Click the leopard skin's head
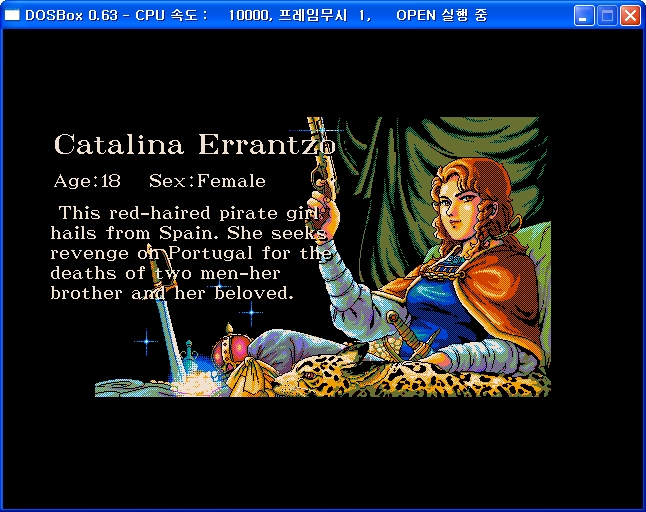 tap(317, 373)
